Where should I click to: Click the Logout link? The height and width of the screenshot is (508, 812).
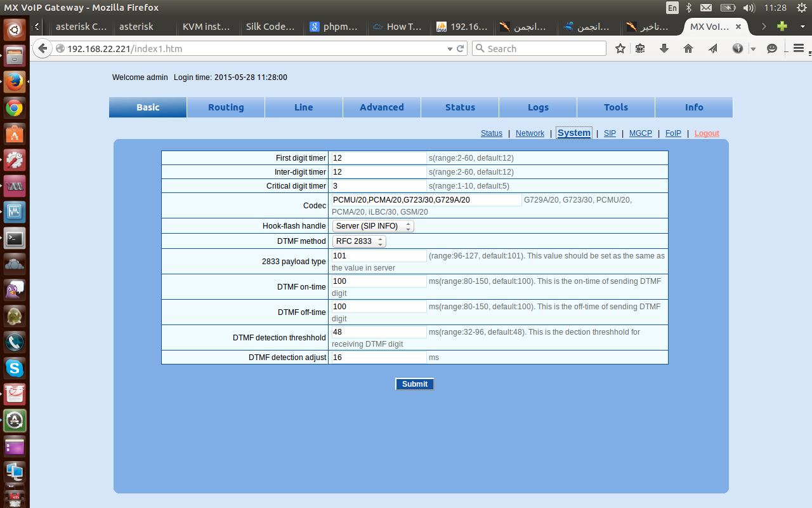(707, 133)
